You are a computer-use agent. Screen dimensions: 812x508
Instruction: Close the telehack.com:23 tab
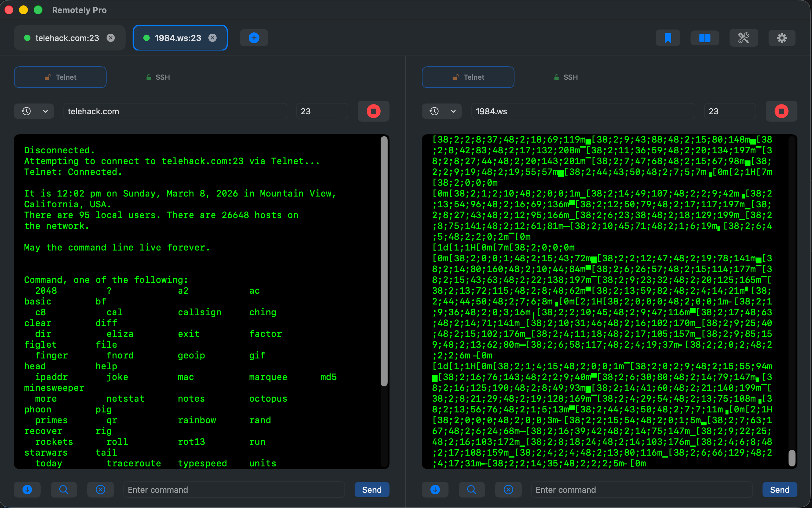pyautogui.click(x=111, y=38)
